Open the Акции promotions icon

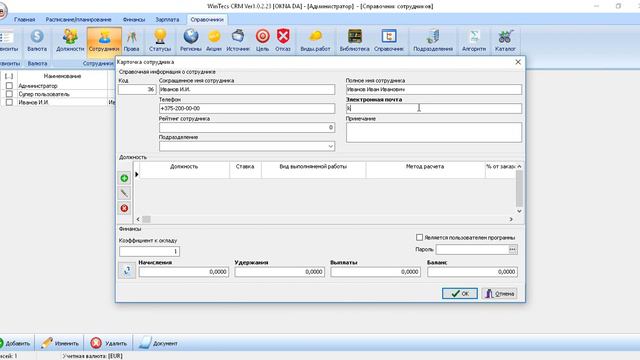214,40
